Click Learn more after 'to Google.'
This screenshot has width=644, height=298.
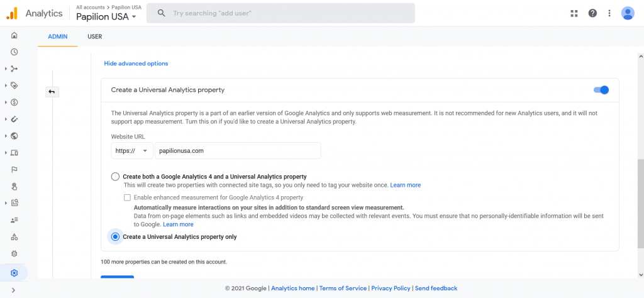(x=178, y=224)
